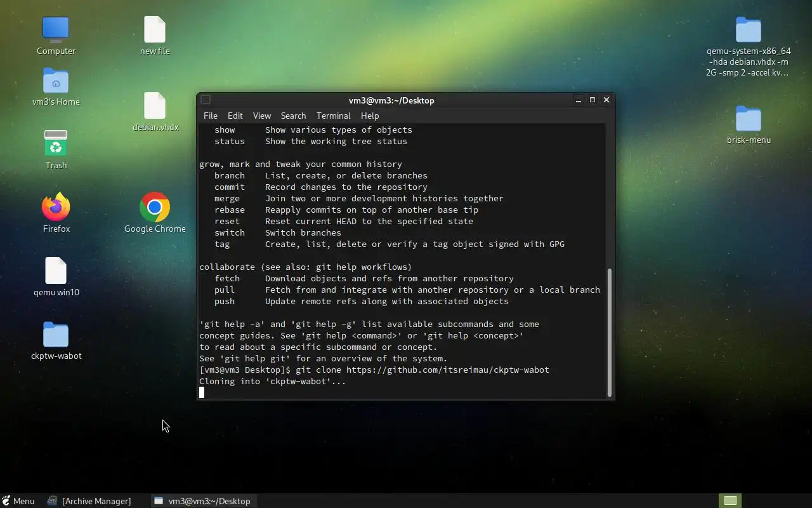
Task: Click the terminal vertical scrollbar thumb
Action: (610, 331)
